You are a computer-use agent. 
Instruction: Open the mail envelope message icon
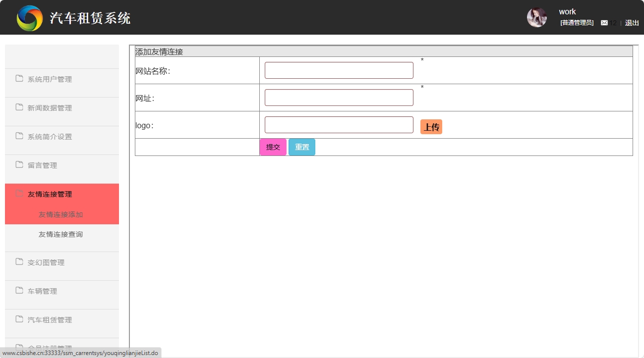coord(604,23)
